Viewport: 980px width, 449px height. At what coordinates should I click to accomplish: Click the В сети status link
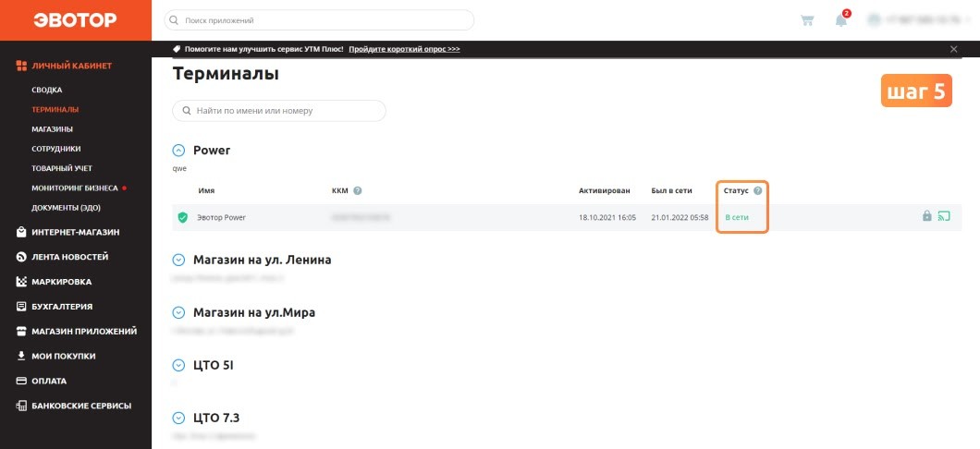click(x=737, y=217)
